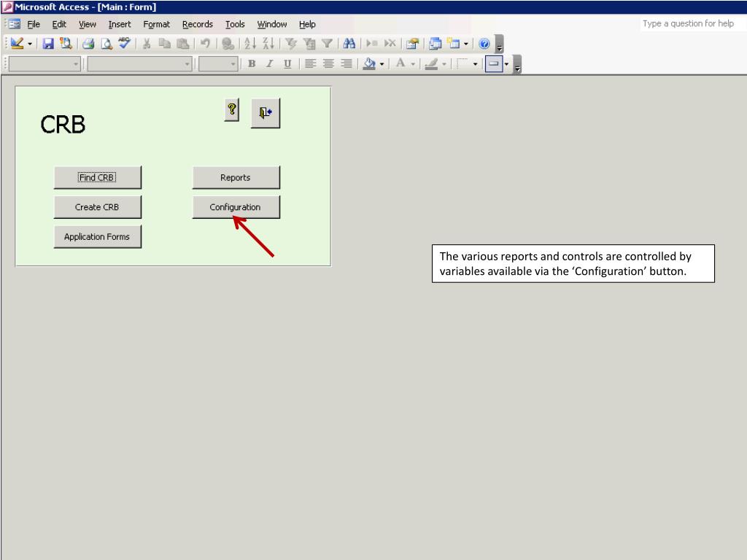Click the exit door button on the form

[x=266, y=113]
